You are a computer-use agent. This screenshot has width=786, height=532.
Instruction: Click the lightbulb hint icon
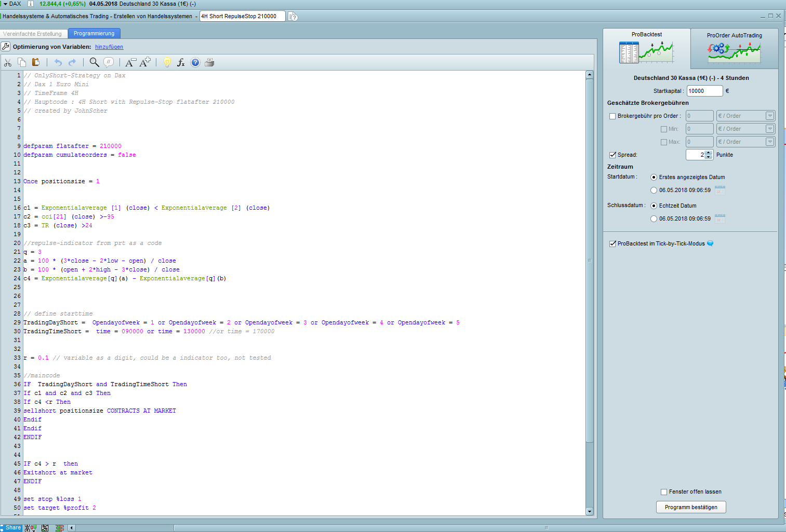(x=167, y=62)
